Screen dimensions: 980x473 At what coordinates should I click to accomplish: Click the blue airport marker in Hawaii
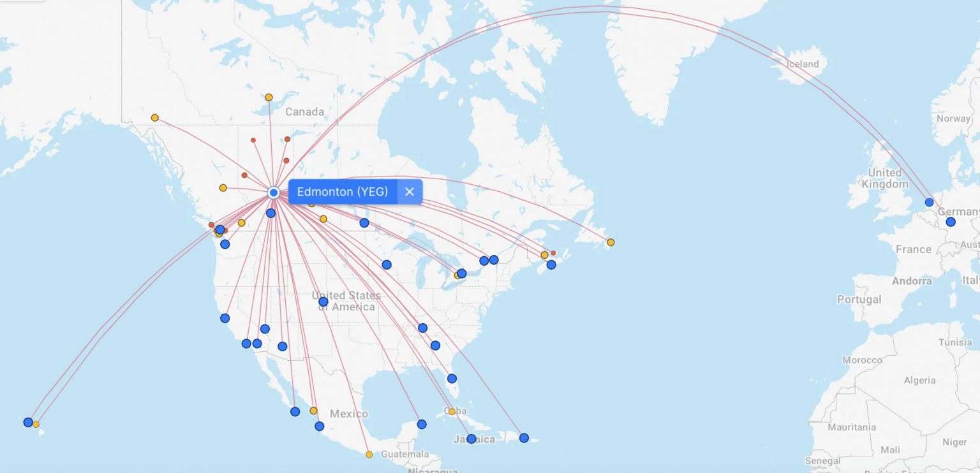coord(28,422)
